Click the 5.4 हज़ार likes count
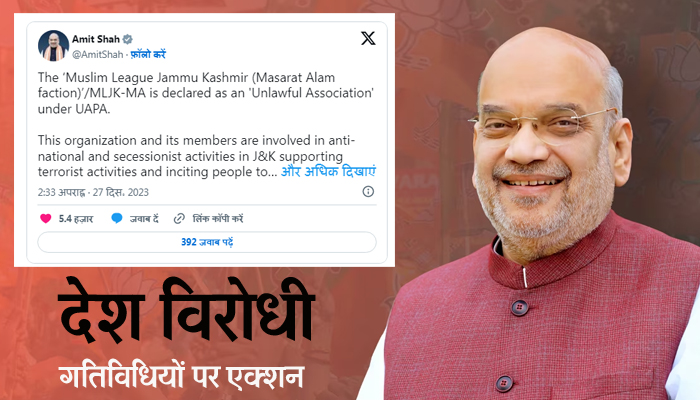 coord(76,219)
